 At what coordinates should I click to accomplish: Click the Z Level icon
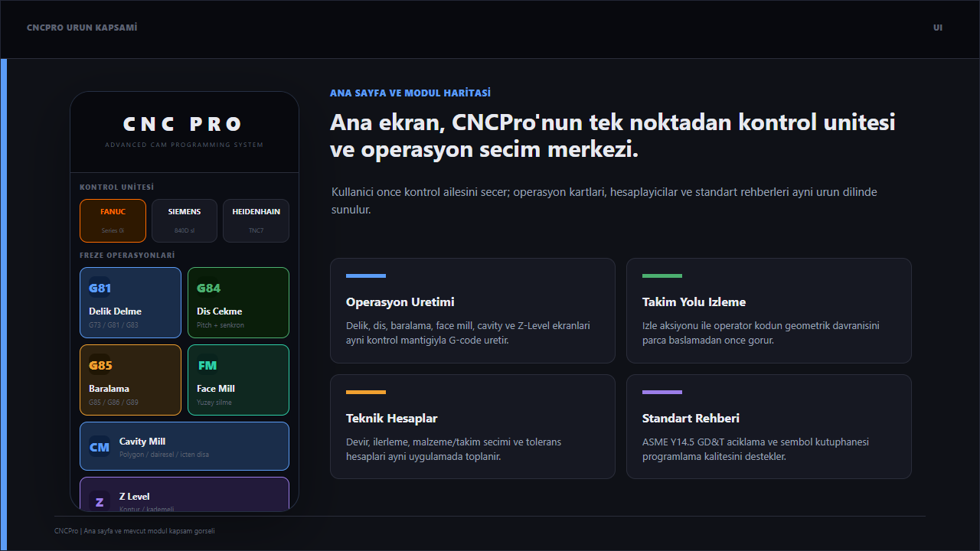(x=100, y=501)
